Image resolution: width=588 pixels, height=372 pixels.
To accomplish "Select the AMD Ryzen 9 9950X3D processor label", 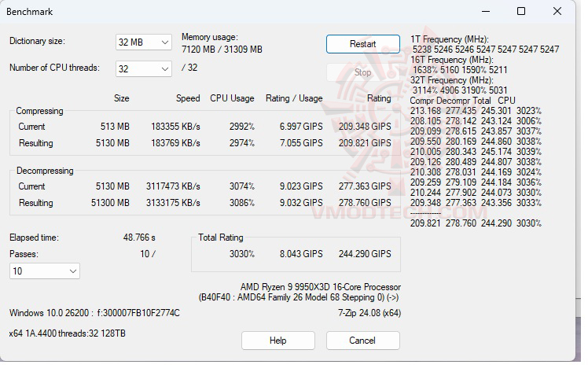I will click(x=320, y=287).
